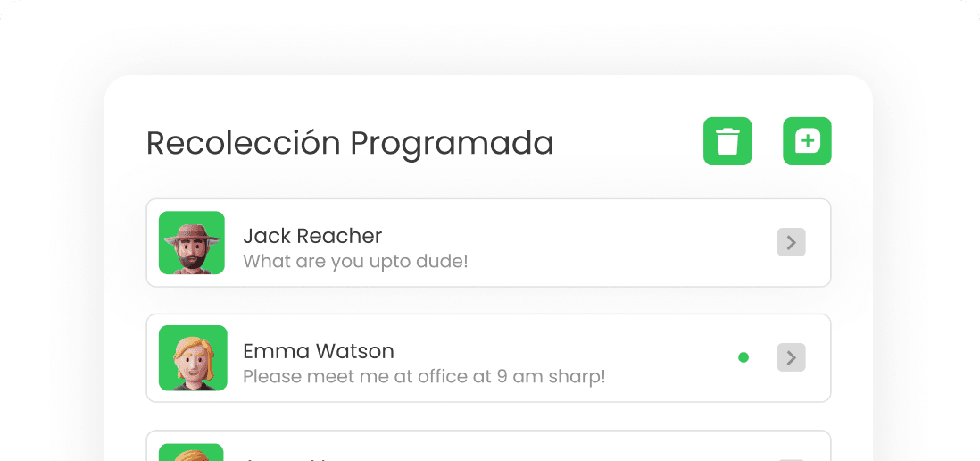Select the third, cut-off contact card

pyautogui.click(x=488, y=445)
